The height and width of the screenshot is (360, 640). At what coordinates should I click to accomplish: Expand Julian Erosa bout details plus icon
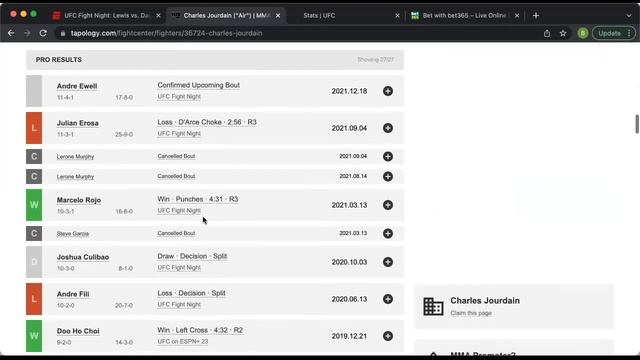click(388, 128)
